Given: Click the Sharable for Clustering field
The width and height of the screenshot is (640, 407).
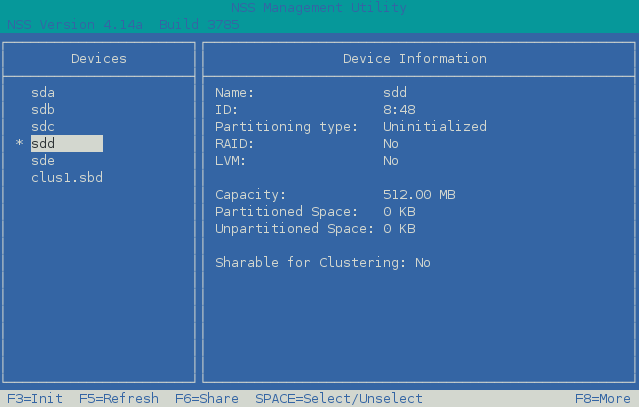Looking at the screenshot, I should coord(322,263).
